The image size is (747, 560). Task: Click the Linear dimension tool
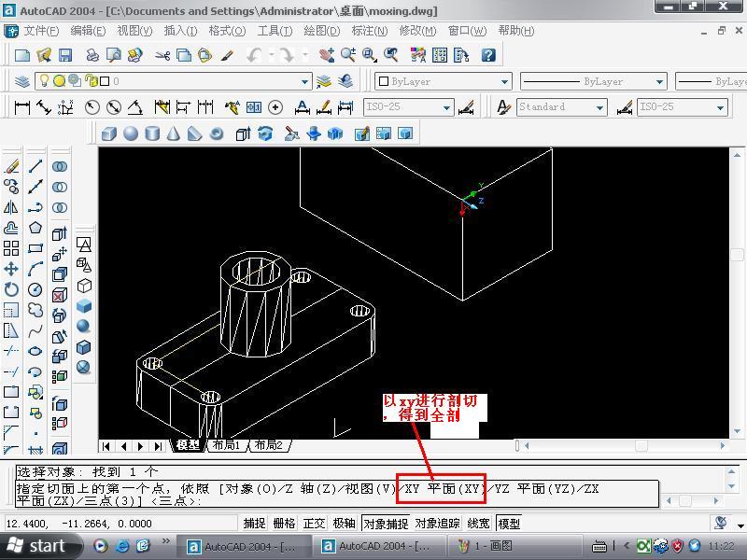point(22,107)
